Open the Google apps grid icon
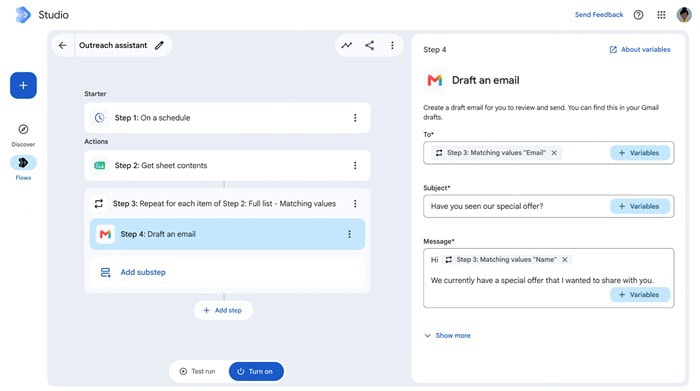700x391 pixels. (661, 15)
